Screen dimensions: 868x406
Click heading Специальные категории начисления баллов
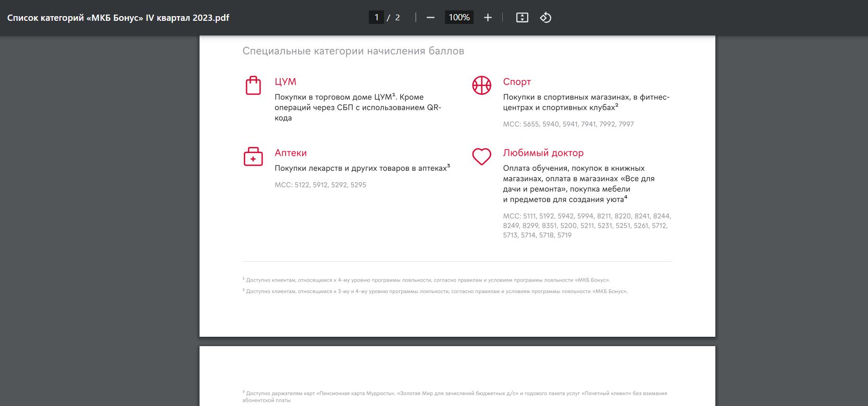tap(353, 51)
